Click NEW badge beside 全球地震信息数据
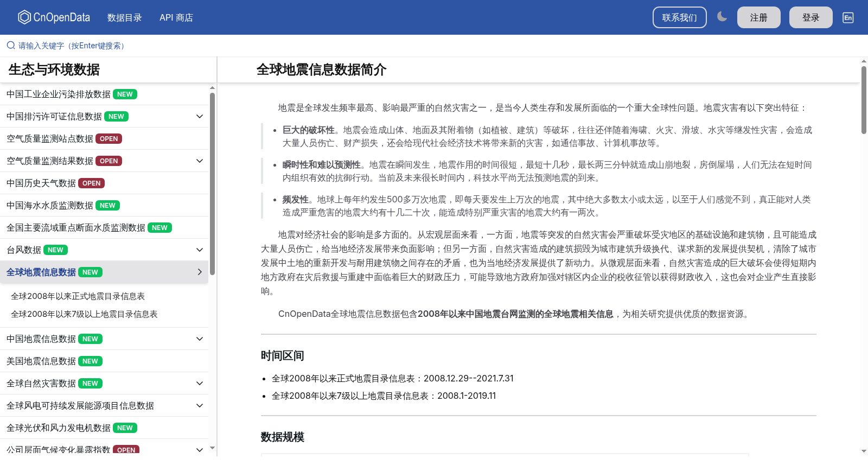Viewport: 868px width, 465px height. (90, 272)
